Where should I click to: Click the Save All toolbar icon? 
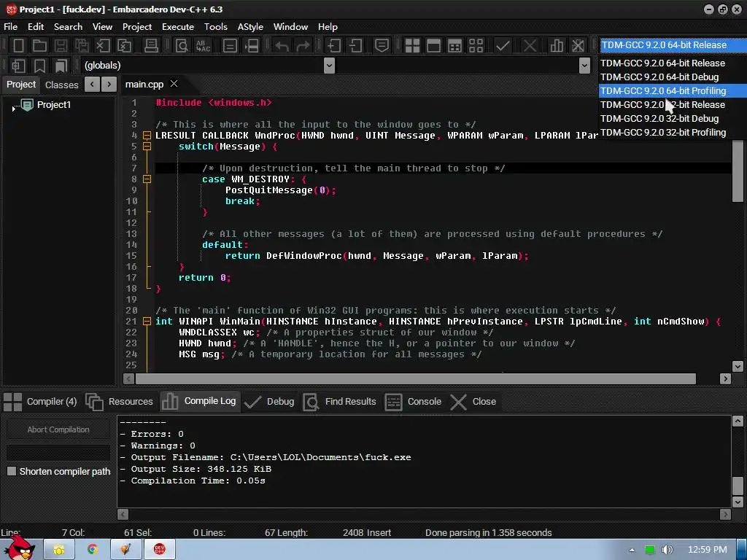[x=82, y=46]
